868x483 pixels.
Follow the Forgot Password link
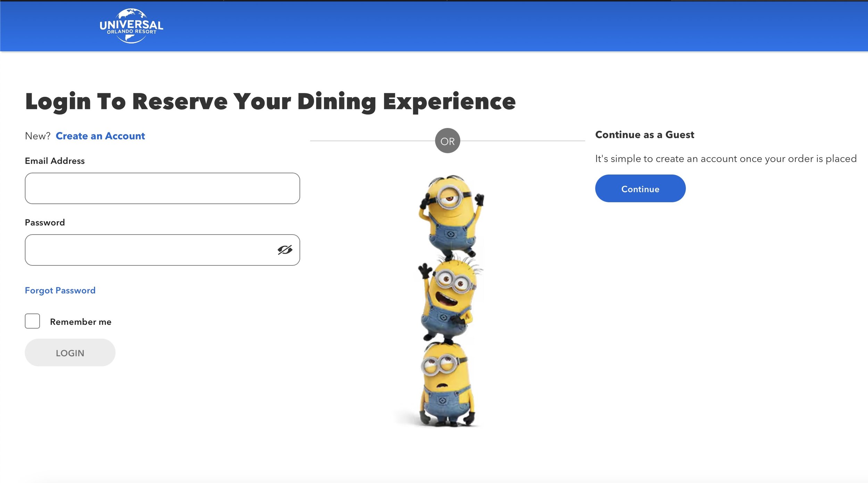click(60, 290)
